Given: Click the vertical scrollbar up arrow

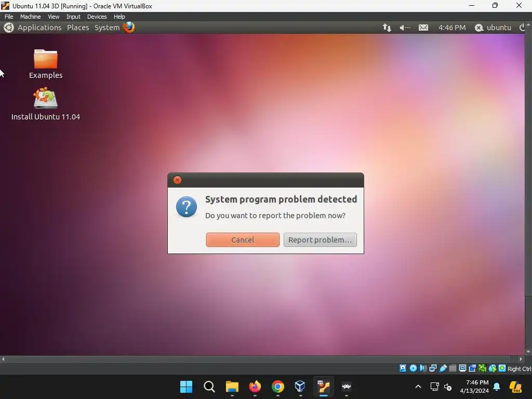Looking at the screenshot, I should (x=528, y=24).
